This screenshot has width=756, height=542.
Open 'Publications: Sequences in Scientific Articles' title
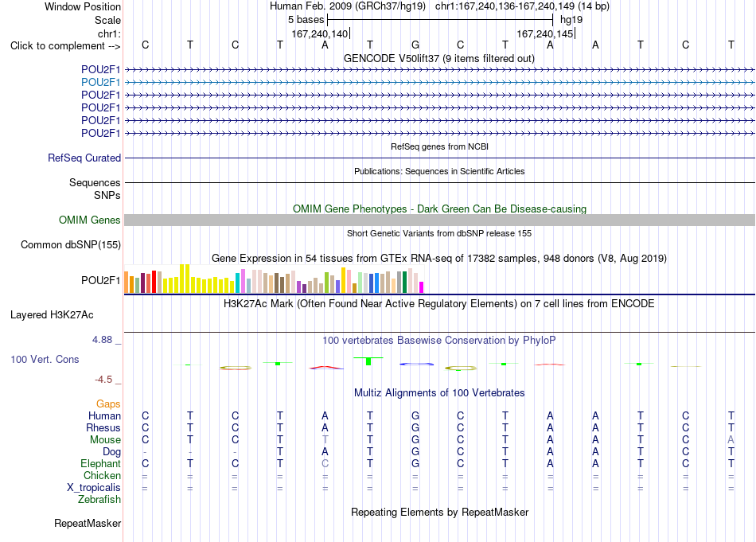click(439, 171)
